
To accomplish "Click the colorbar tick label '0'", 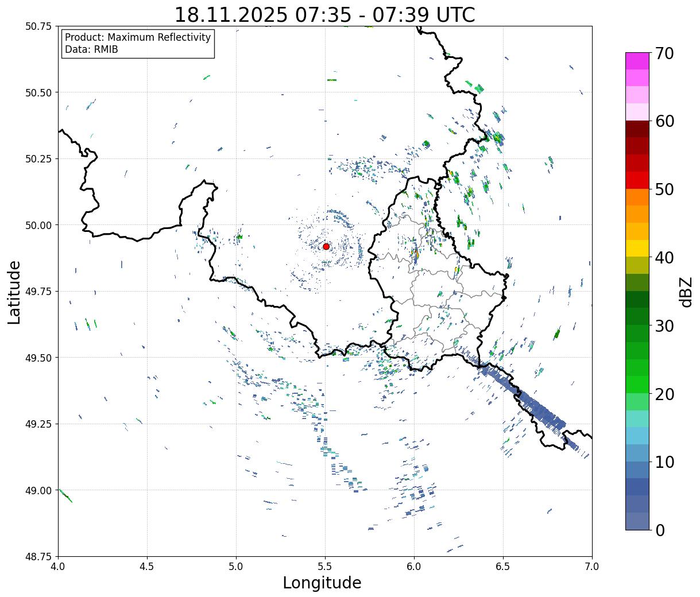I will tap(660, 530).
